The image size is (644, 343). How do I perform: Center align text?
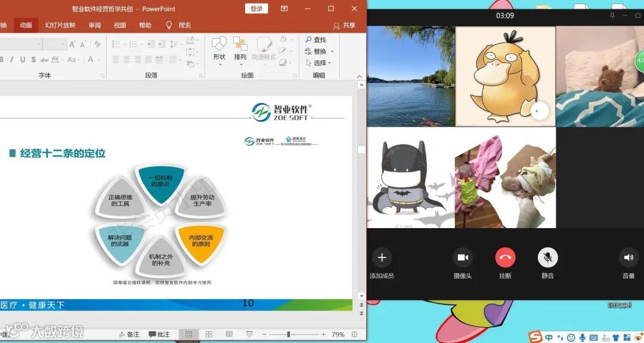pyautogui.click(x=127, y=60)
